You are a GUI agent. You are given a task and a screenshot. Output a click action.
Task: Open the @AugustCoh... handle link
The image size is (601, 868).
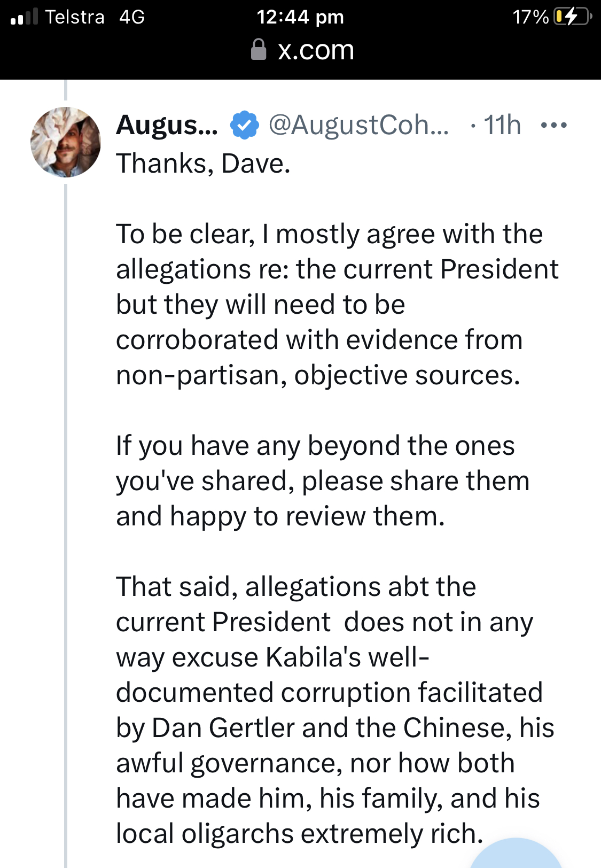point(359,125)
